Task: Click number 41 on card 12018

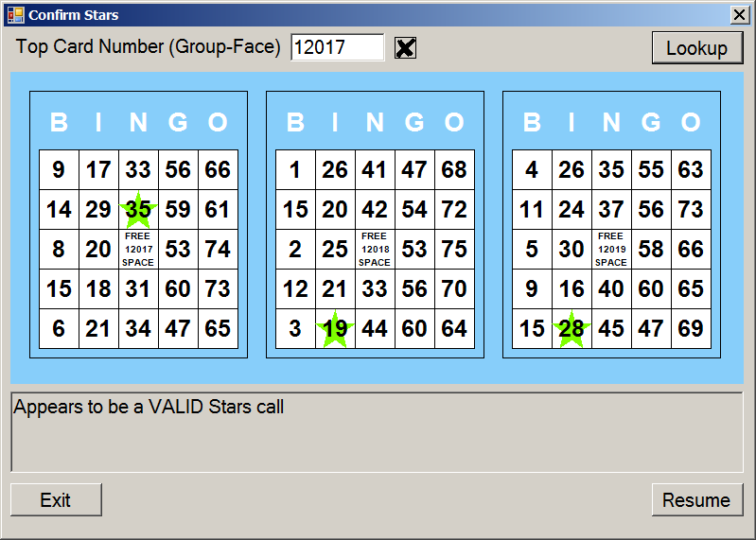Action: (x=375, y=170)
